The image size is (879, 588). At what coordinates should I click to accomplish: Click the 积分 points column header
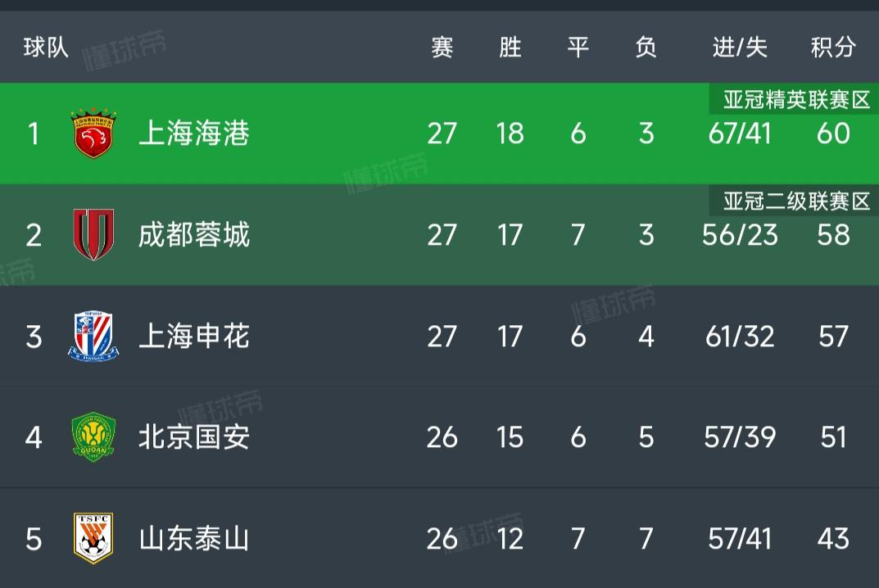tap(833, 47)
